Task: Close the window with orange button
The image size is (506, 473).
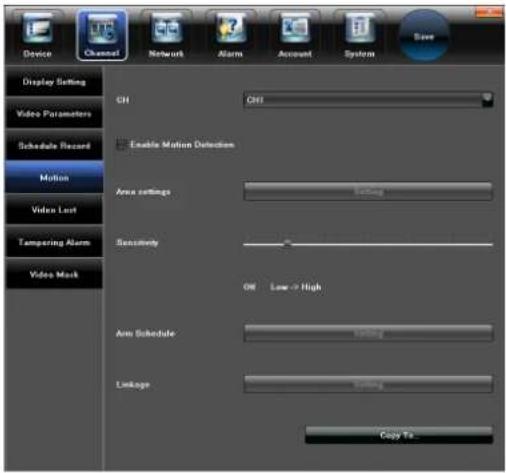Action: (489, 12)
